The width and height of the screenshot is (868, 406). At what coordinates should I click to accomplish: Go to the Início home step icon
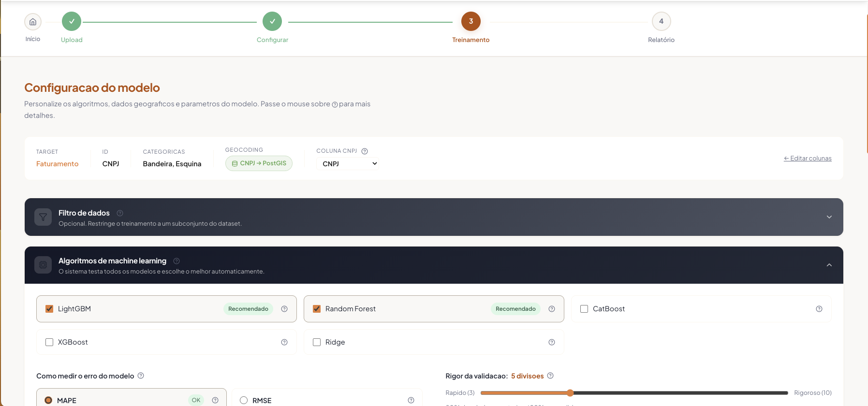point(33,22)
